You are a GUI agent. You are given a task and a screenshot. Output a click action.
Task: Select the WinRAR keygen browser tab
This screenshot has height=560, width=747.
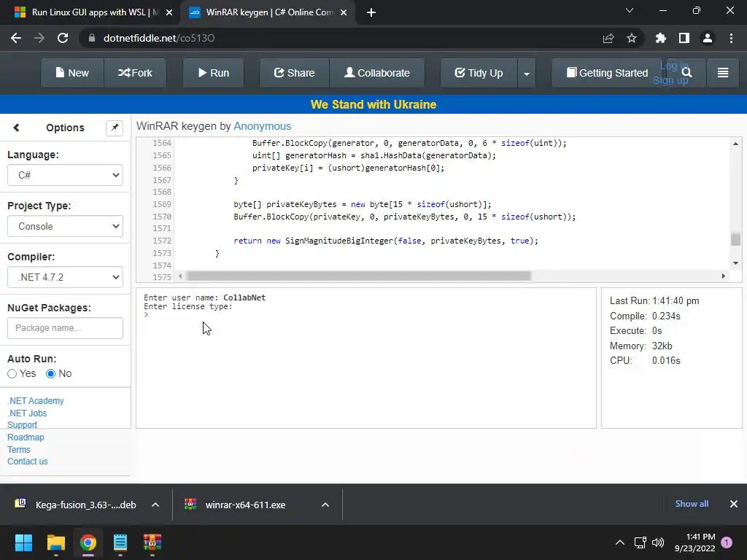click(269, 12)
